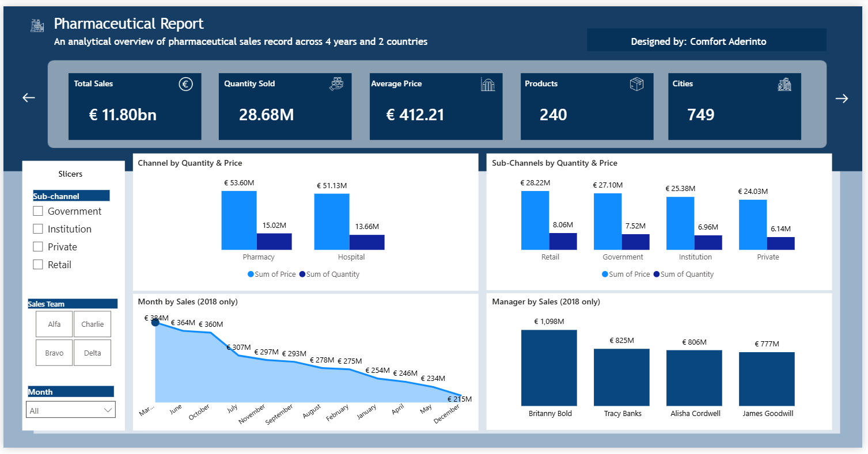The width and height of the screenshot is (868, 454).
Task: Click the Channel by Quantity & Price title
Action: point(190,163)
